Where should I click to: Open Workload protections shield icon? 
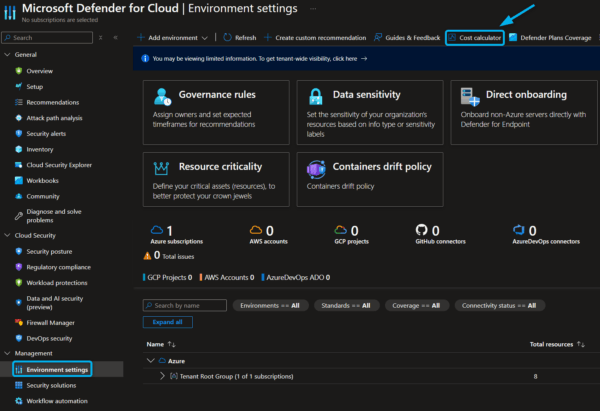(x=18, y=283)
